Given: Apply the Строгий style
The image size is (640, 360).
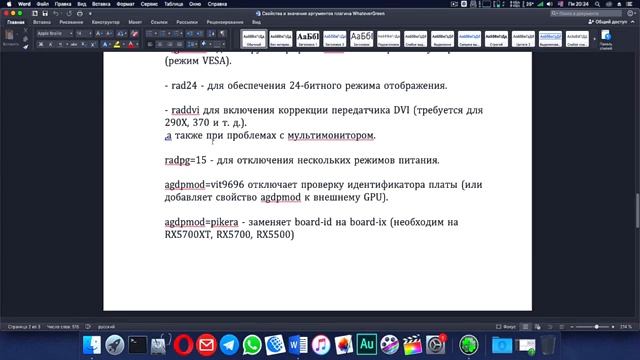Looking at the screenshot, I should click(496, 39).
